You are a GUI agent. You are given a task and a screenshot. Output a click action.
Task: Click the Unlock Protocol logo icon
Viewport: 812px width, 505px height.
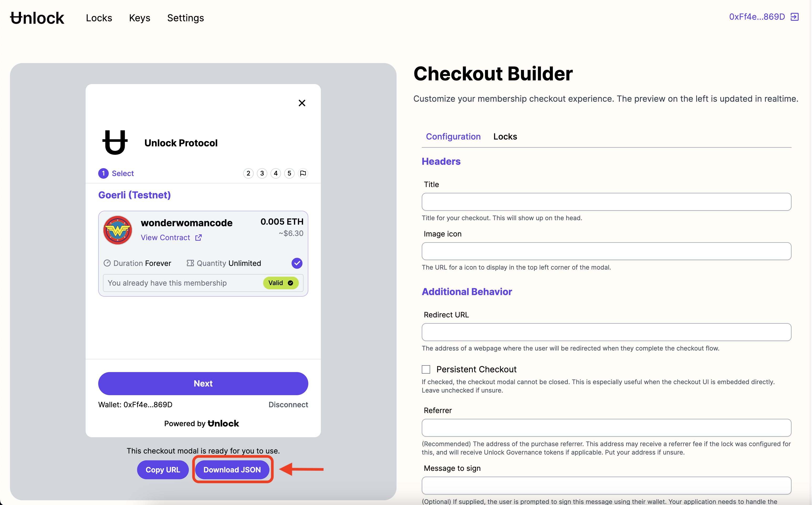[x=114, y=142]
